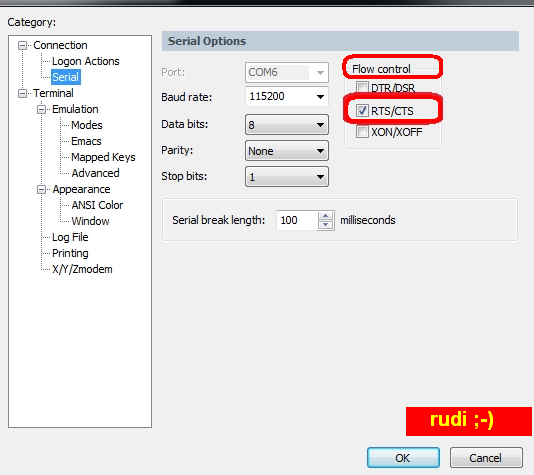Enable DTR/DSR flow control
The height and width of the screenshot is (475, 534).
(362, 88)
